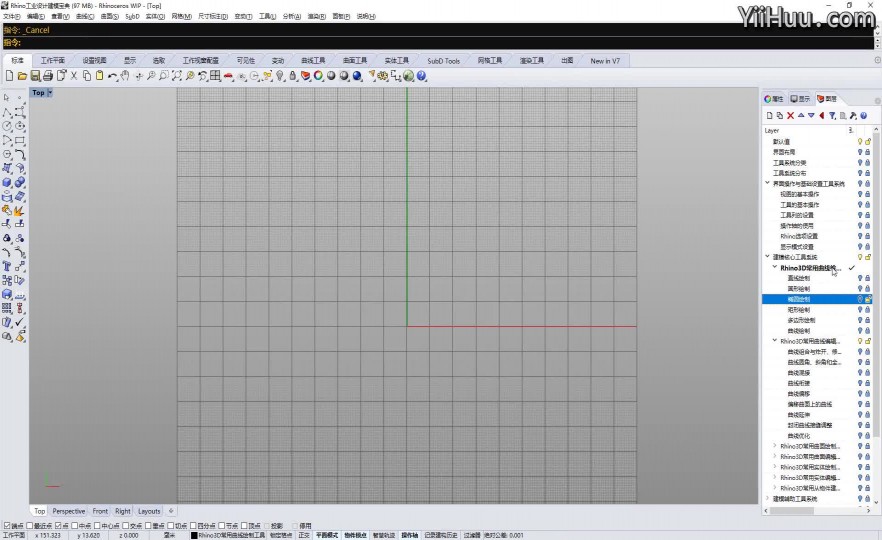The height and width of the screenshot is (540, 882).
Task: Open the SubD menu
Action: pyautogui.click(x=132, y=16)
